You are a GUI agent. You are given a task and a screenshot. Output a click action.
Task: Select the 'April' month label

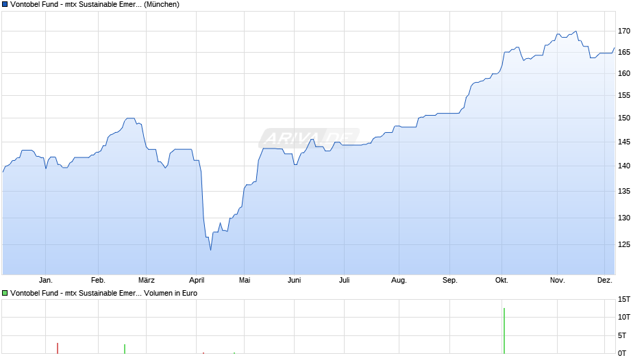tap(197, 280)
